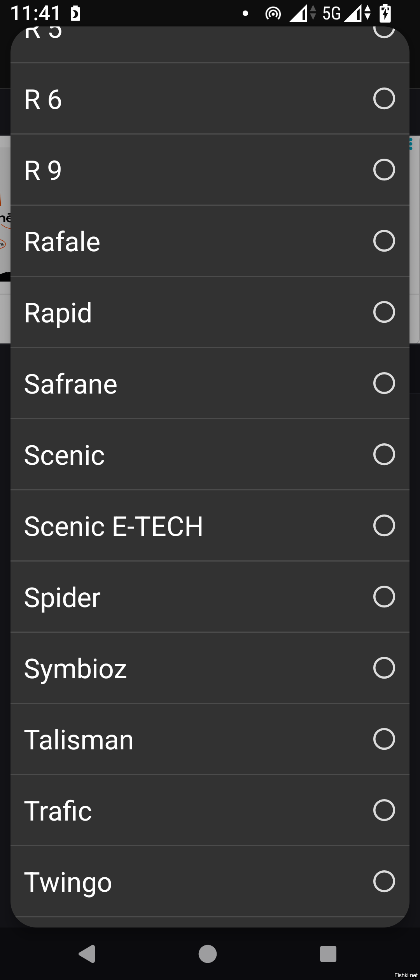Select Scenic E-TECH radio button

tap(384, 525)
